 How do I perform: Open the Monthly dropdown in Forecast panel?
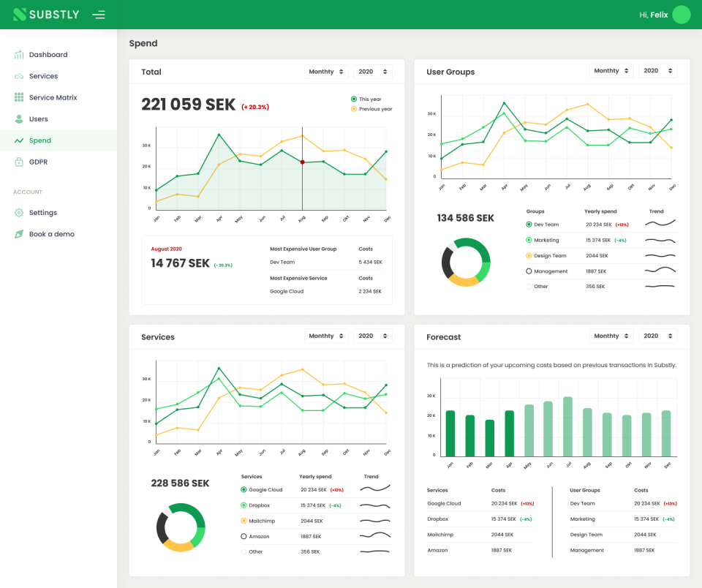point(611,336)
